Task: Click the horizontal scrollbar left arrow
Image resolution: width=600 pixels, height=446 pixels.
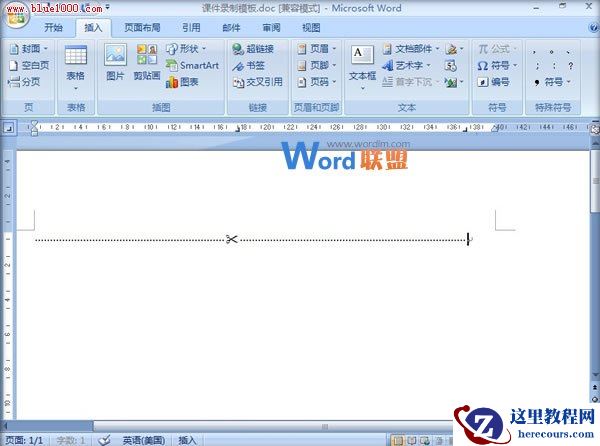Action: coord(4,426)
